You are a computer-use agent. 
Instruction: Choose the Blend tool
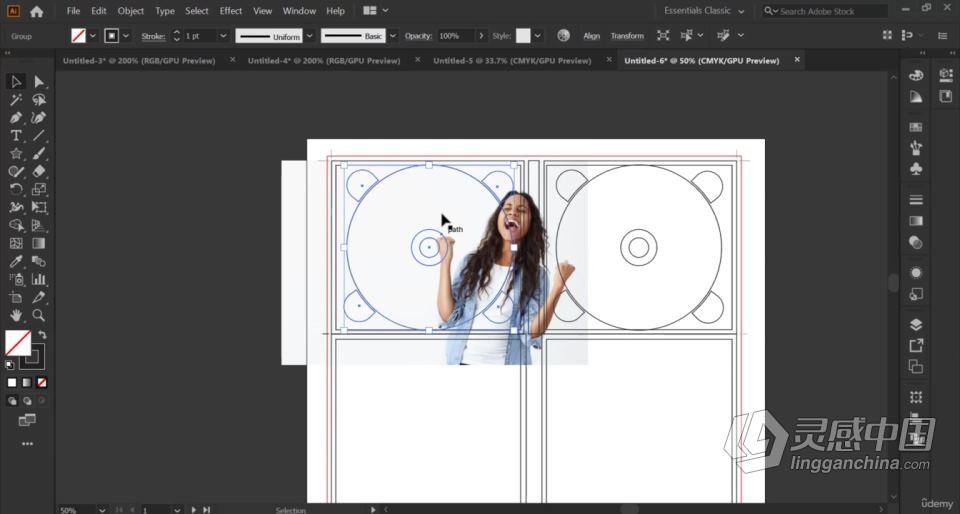(39, 261)
